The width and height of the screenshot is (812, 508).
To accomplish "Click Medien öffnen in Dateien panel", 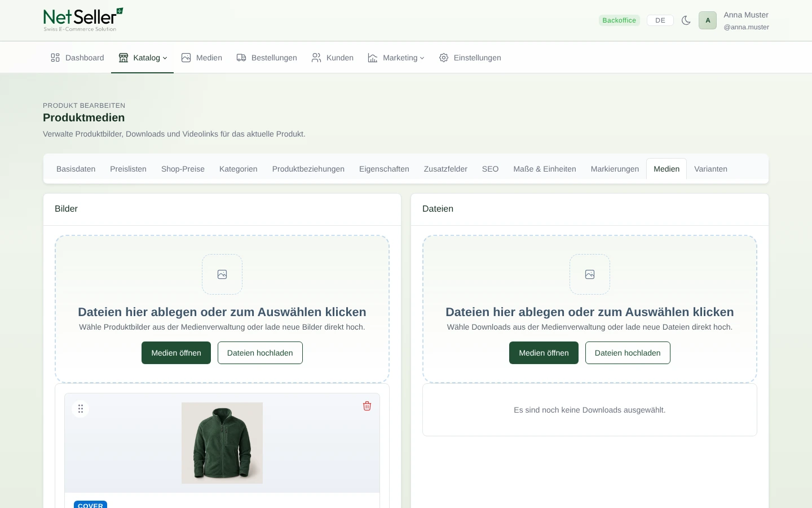I will [544, 353].
